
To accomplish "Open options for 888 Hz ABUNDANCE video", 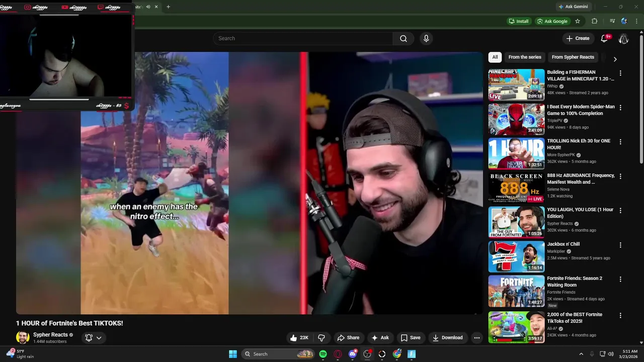I will click(620, 176).
